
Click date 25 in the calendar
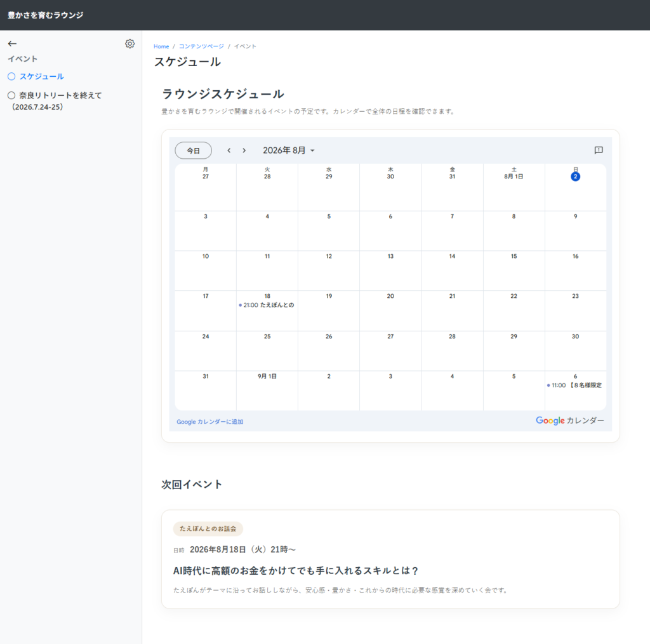[267, 337]
